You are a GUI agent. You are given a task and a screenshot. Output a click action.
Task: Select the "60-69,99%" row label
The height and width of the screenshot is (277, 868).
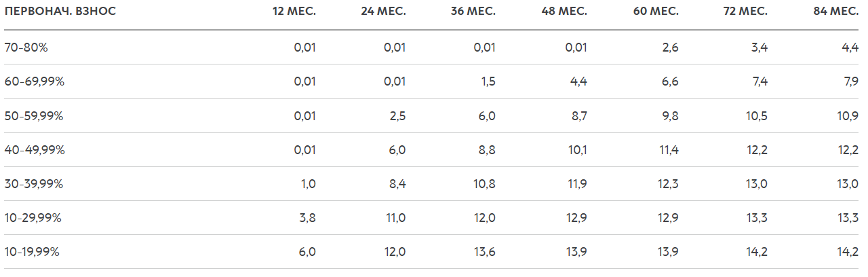[x=34, y=81]
